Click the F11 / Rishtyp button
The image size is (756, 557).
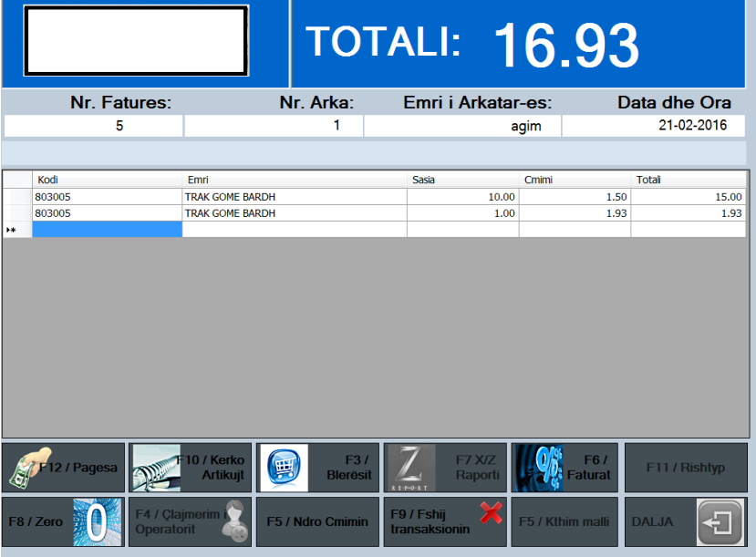[686, 468]
